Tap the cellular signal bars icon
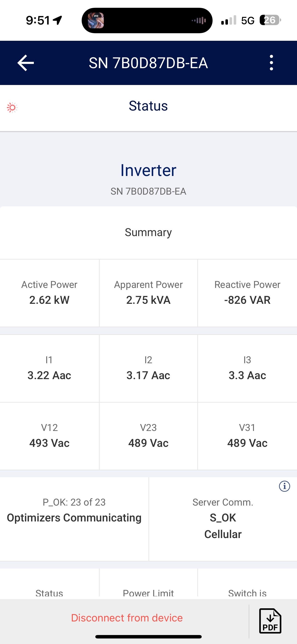The width and height of the screenshot is (297, 644). pos(228,20)
